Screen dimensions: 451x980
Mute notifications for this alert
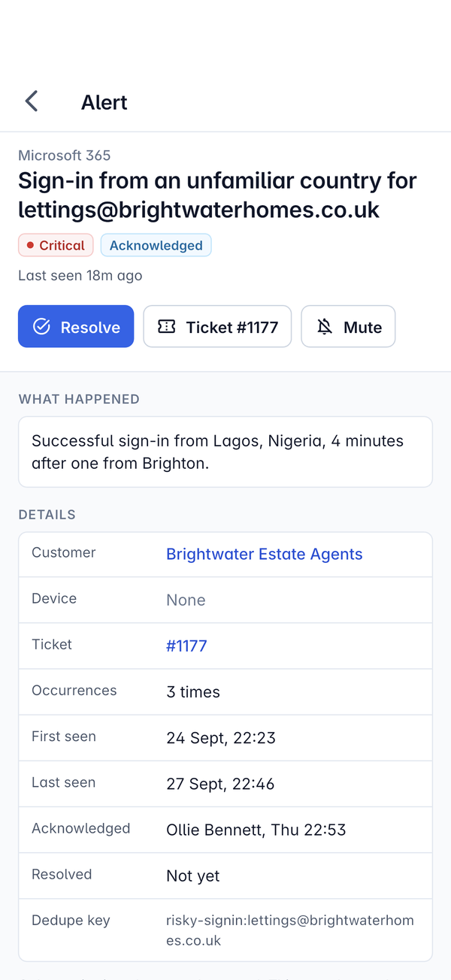348,326
